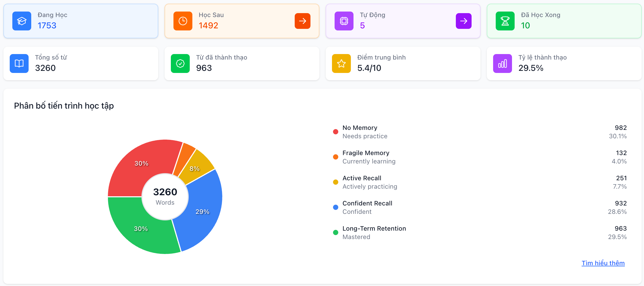This screenshot has width=644, height=286.
Task: Click the green checkmark icon beside Từ đã thành thạo
Action: point(180,63)
